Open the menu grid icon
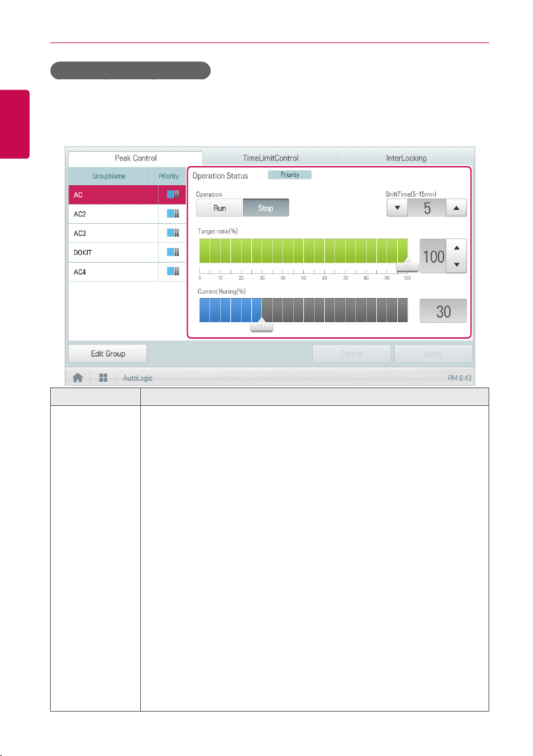 [103, 378]
